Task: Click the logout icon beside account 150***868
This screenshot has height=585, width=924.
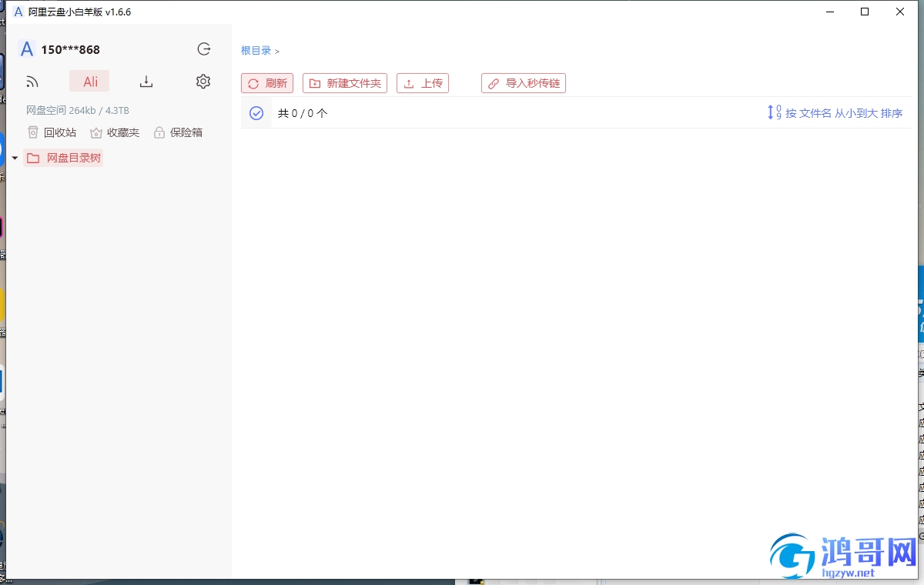Action: [x=204, y=49]
